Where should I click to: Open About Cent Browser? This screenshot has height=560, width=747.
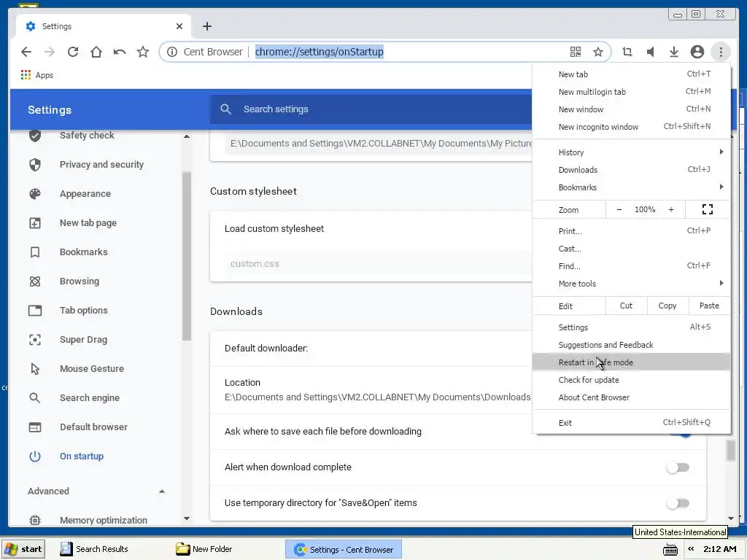coord(631,397)
